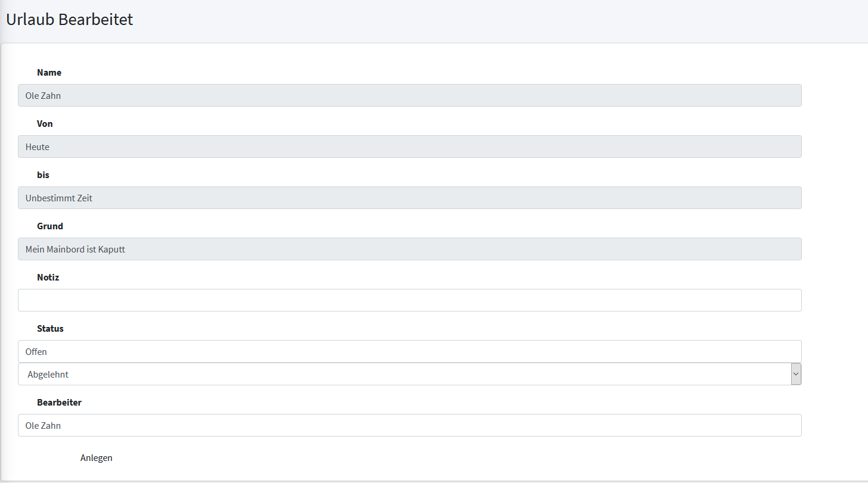Click the Von field showing Heute
The image size is (868, 483).
(410, 147)
